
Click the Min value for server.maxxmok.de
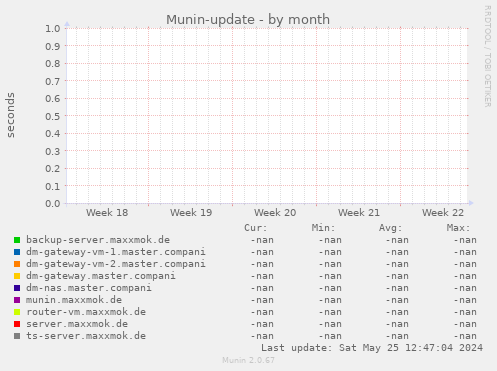click(330, 324)
